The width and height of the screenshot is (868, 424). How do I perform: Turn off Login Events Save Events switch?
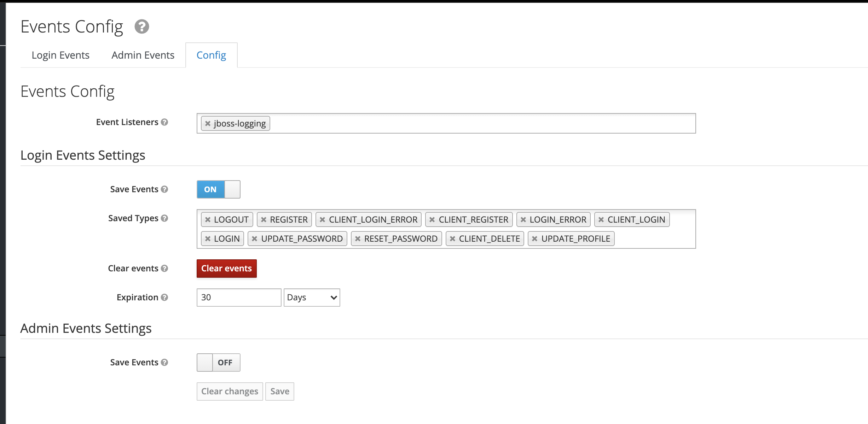[218, 189]
